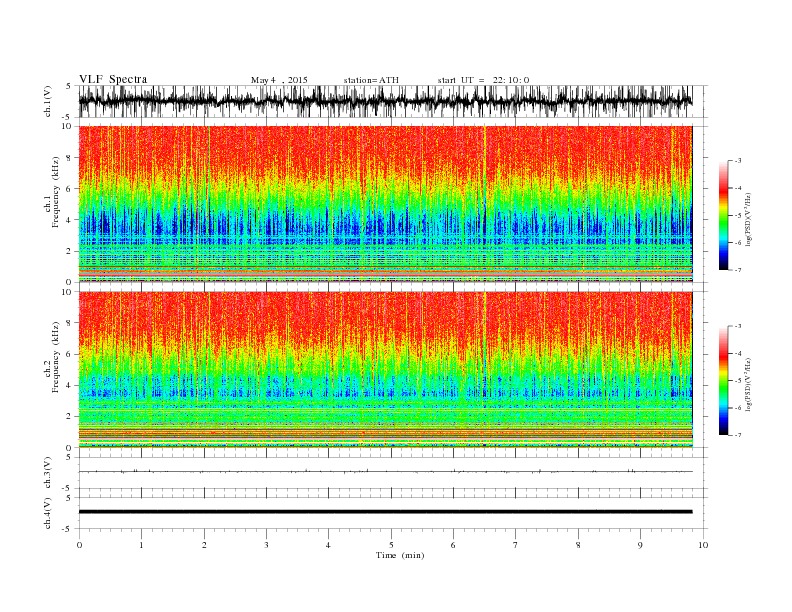Click the '10' tick on time axis
Viewport: 792px width, 612px height.
(703, 545)
